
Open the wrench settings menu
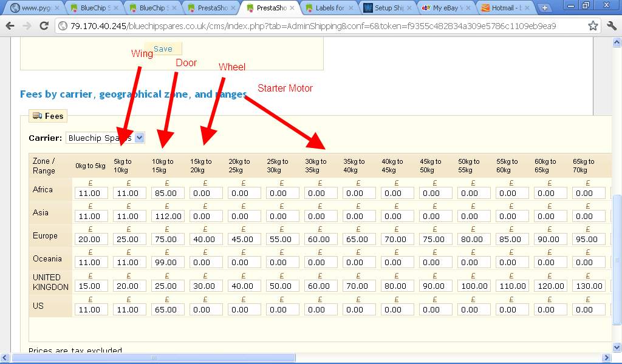pyautogui.click(x=612, y=26)
